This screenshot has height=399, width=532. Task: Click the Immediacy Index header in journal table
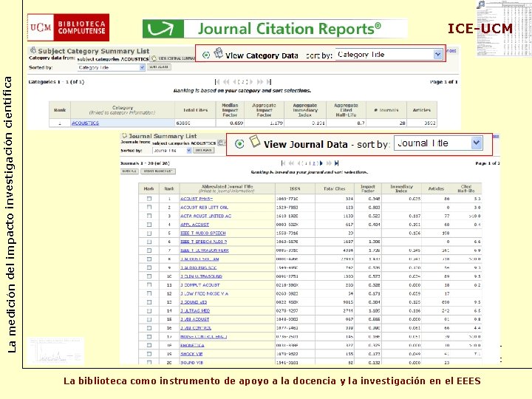(x=401, y=188)
